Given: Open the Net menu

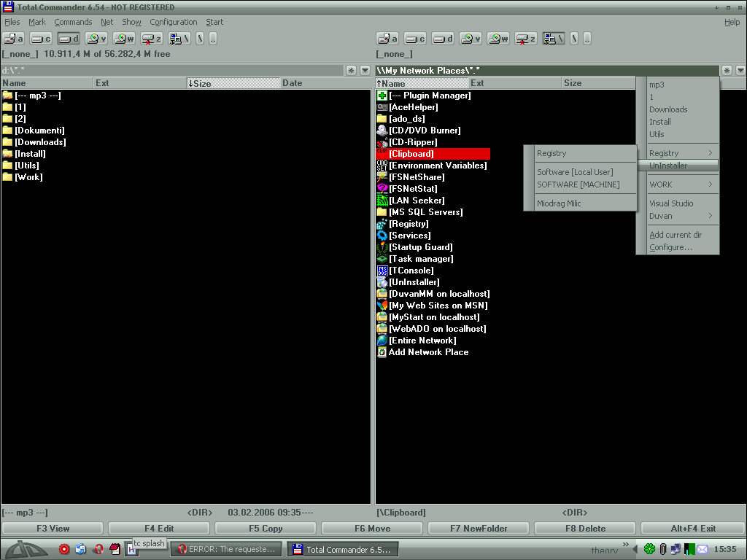Looking at the screenshot, I should tap(107, 22).
